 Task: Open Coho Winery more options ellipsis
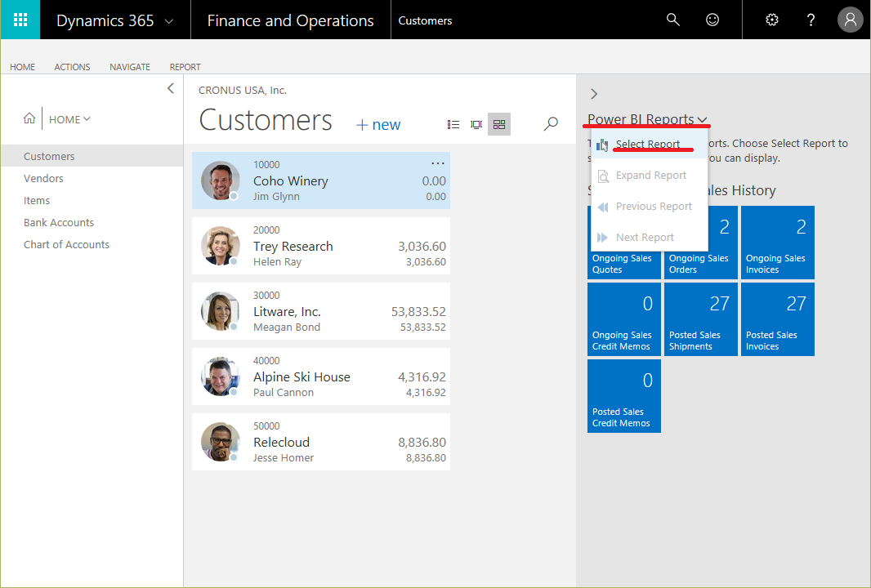[438, 163]
